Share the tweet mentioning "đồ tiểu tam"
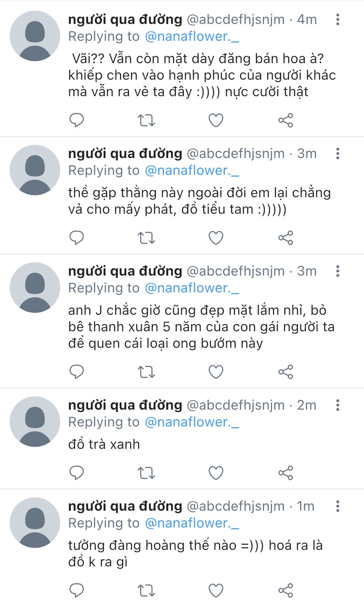This screenshot has height=602, width=364. [x=285, y=238]
